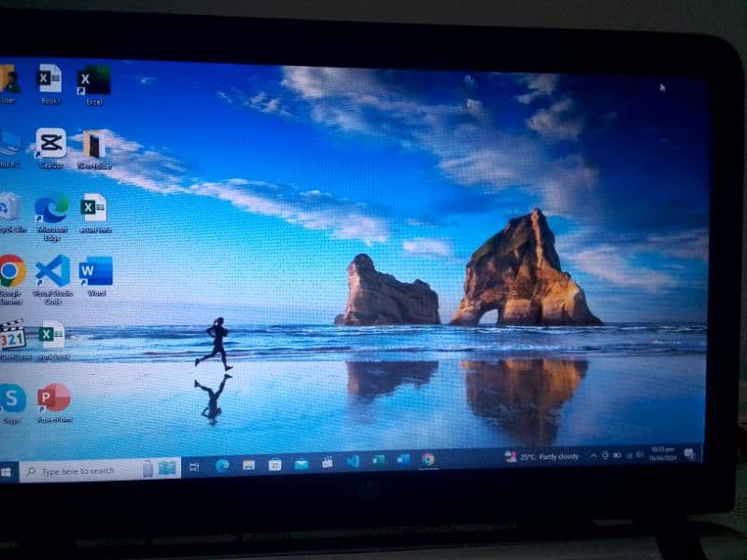The image size is (747, 560).
Task: Open Microsoft Store from the taskbar
Action: pos(275,464)
